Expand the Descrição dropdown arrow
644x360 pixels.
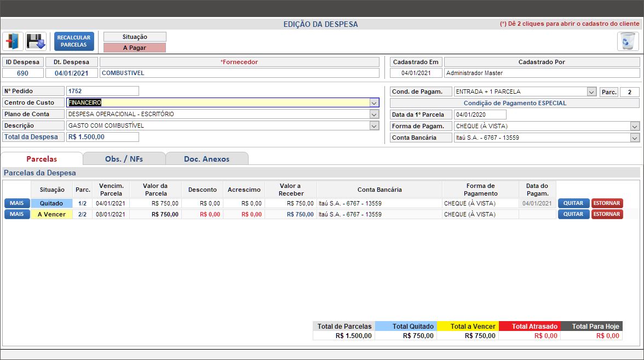373,126
